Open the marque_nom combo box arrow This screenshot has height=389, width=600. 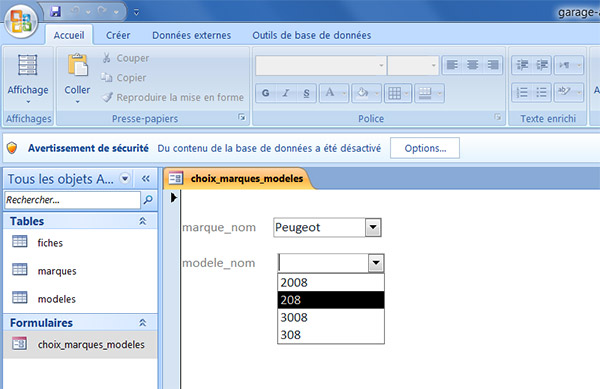(373, 228)
